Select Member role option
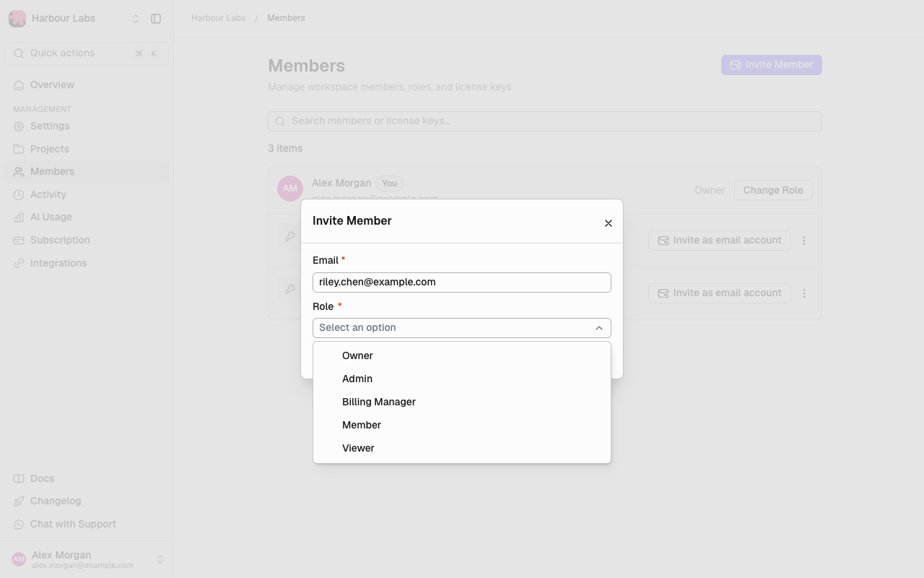The image size is (924, 578). [462, 425]
